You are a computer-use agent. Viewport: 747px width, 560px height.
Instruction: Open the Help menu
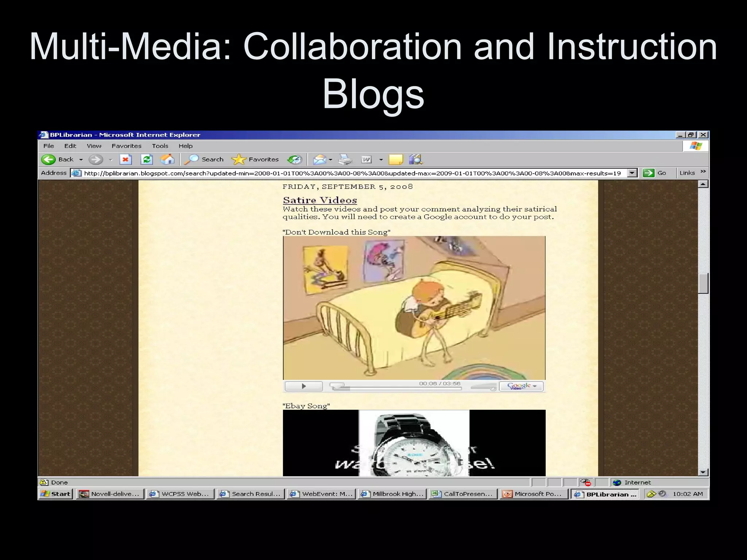click(x=185, y=146)
